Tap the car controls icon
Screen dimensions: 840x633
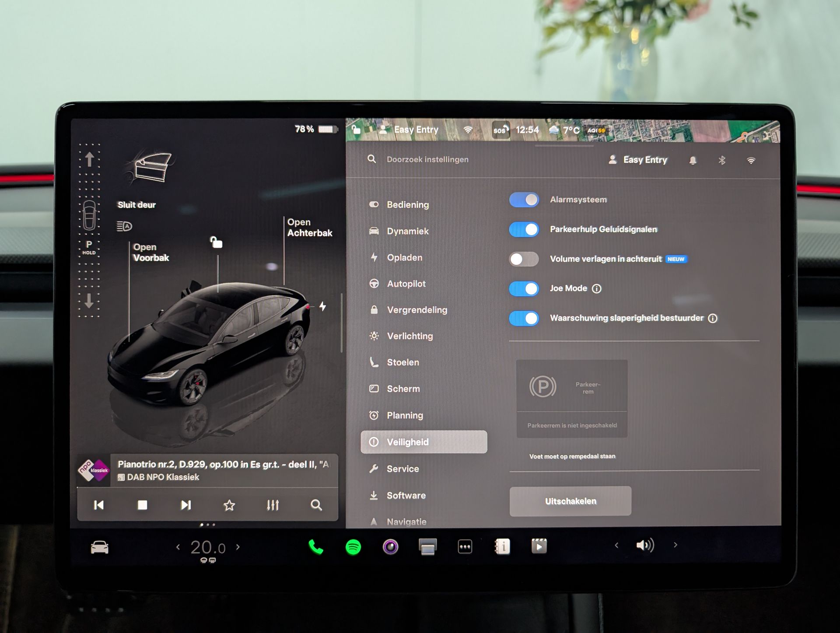[x=100, y=547]
